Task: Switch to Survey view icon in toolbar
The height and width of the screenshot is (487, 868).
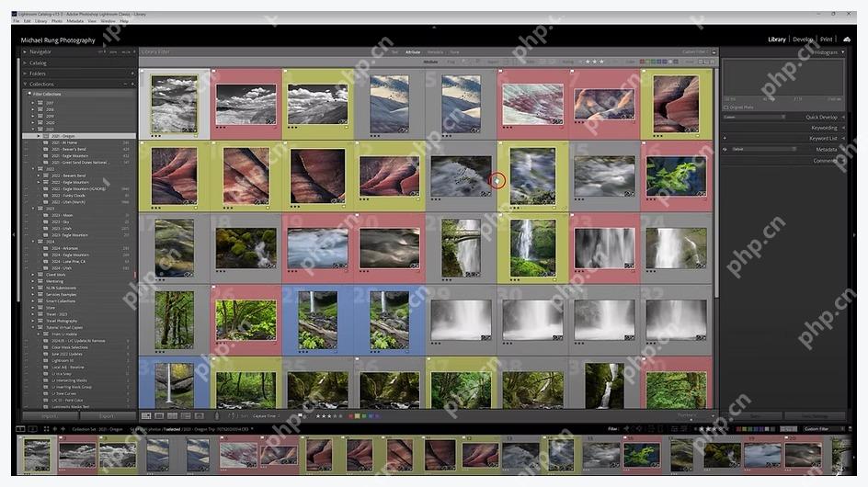Action: pos(186,415)
